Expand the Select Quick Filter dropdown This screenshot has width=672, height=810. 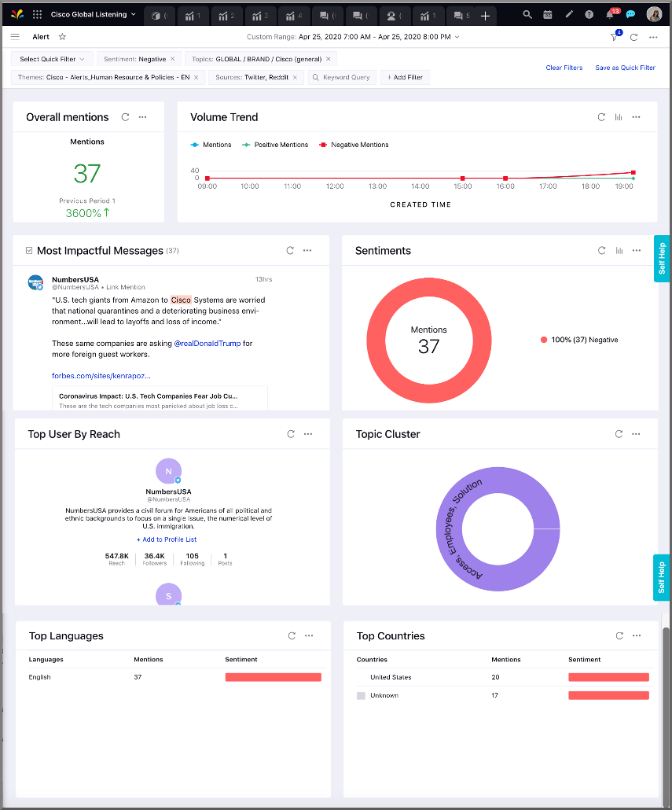(52, 59)
